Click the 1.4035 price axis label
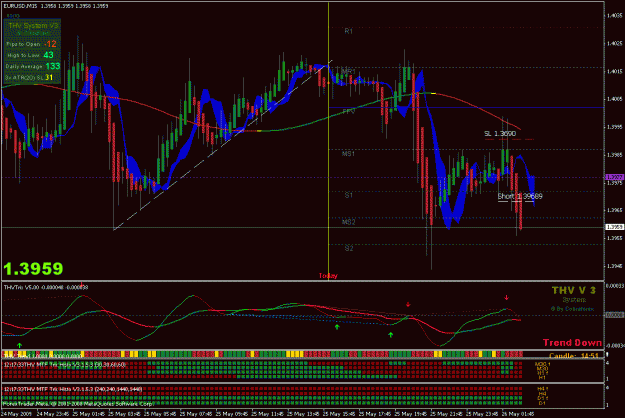This screenshot has height=418, width=625. pos(614,16)
